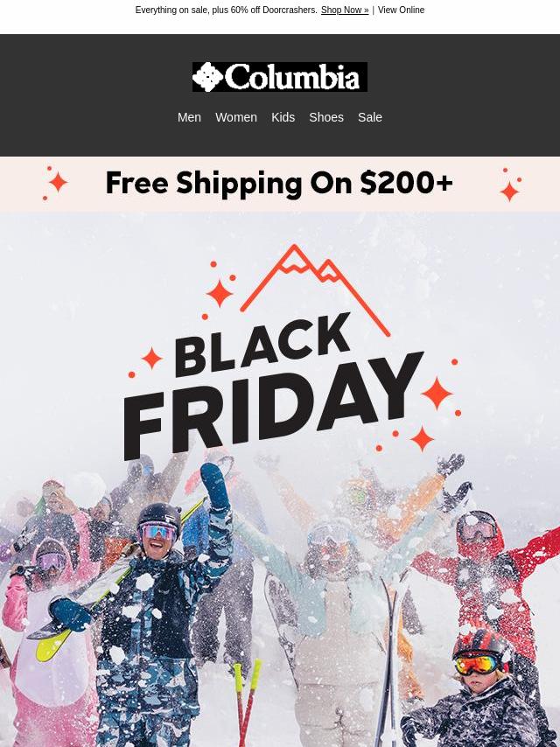560x747 pixels.
Task: Click the BLACK FRIDAY headline
Action: click(x=274, y=387)
